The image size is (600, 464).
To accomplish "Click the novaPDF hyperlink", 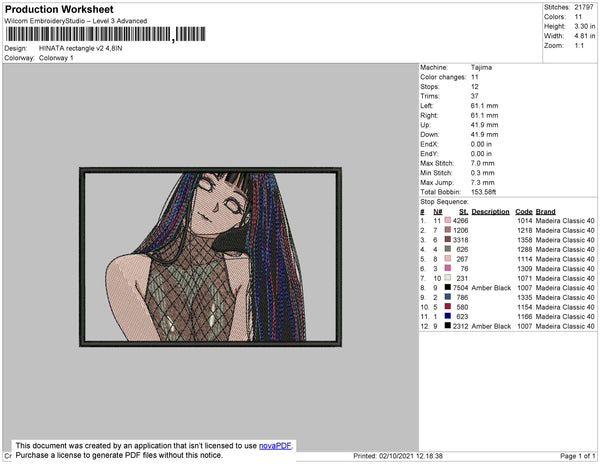I will pos(275,446).
